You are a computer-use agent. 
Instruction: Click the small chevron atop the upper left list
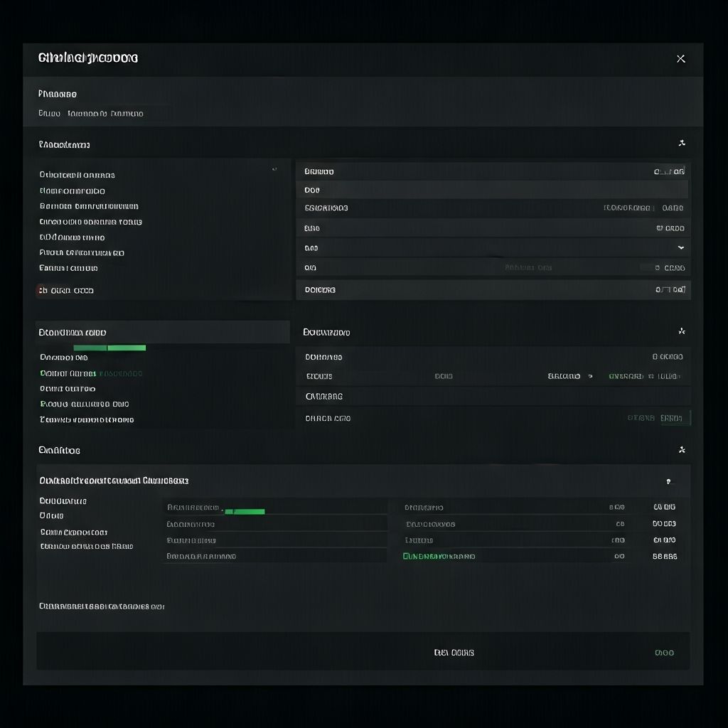(x=274, y=169)
